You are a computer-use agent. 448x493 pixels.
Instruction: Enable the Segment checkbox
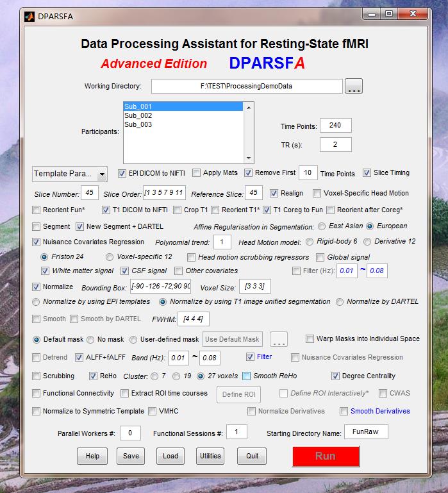coord(36,227)
